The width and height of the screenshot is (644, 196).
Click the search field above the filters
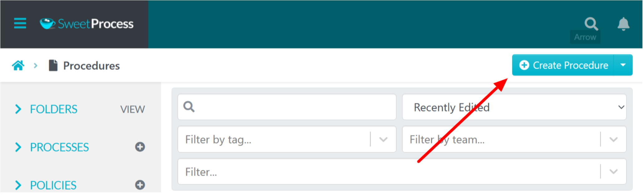[286, 107]
